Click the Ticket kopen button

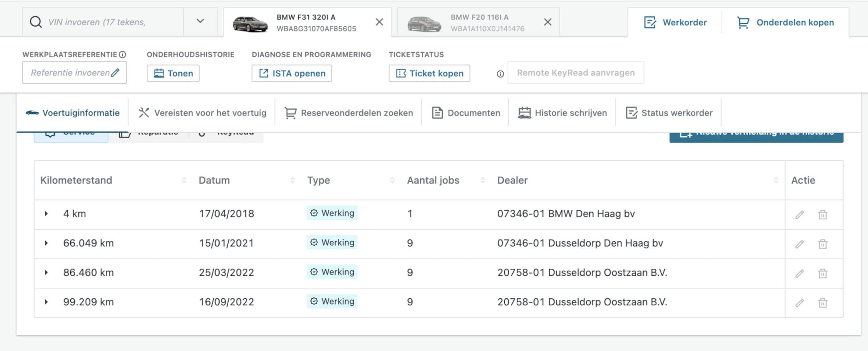coord(429,73)
